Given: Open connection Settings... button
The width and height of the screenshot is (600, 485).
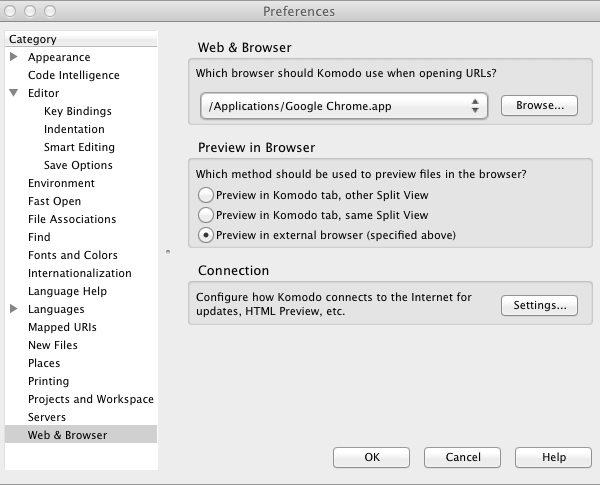Looking at the screenshot, I should [x=540, y=305].
